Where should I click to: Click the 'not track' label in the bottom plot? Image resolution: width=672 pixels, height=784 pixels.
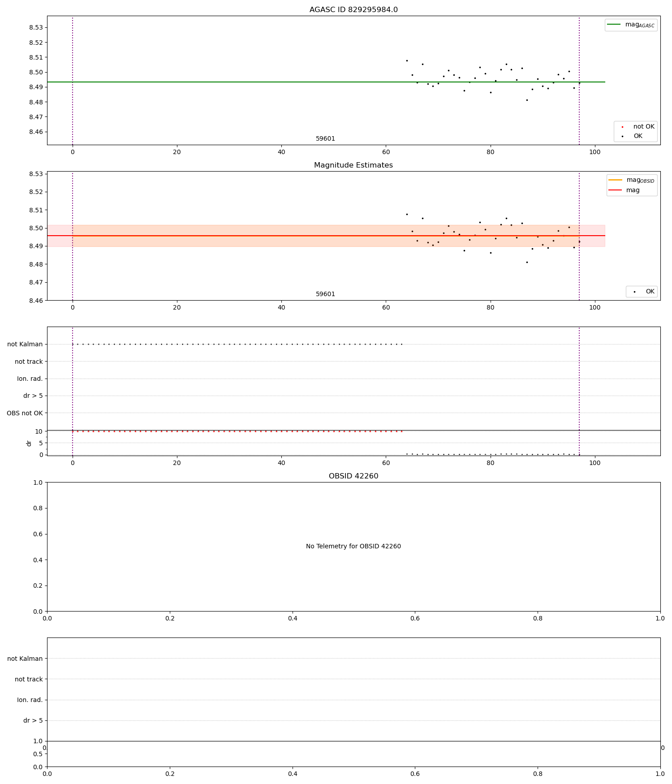[29, 679]
